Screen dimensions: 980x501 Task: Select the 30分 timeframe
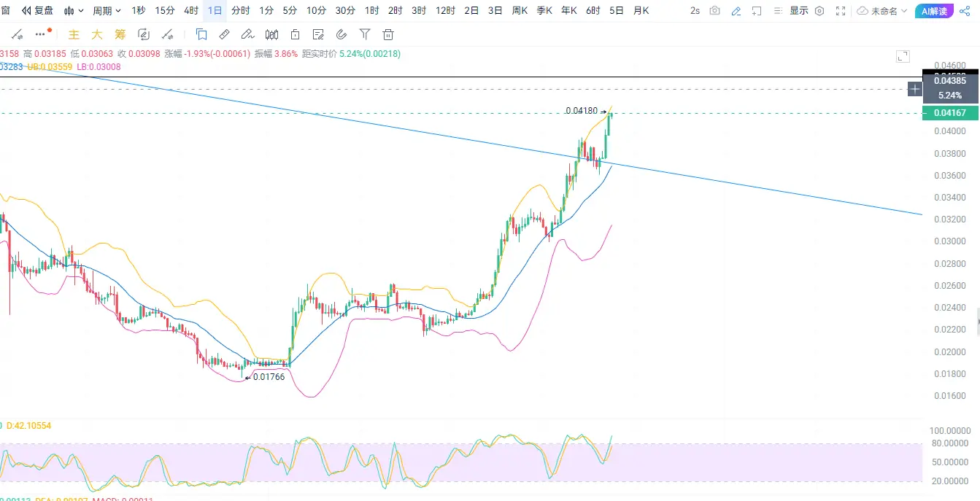pyautogui.click(x=345, y=11)
